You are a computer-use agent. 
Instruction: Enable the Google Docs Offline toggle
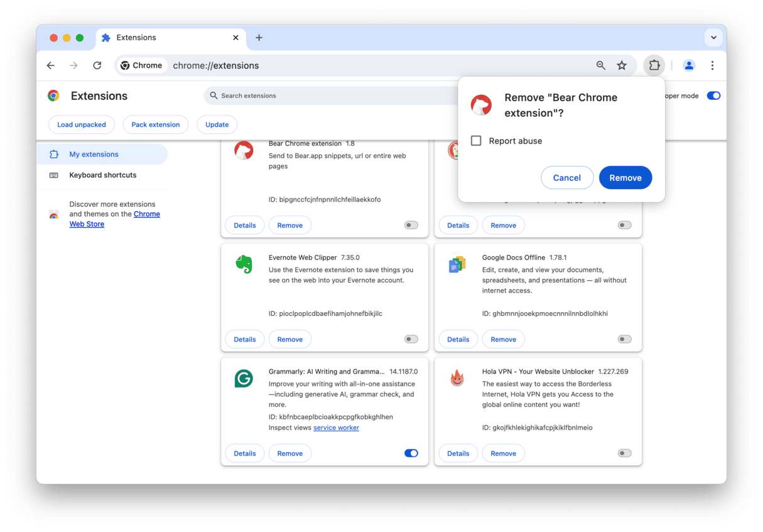[625, 339]
